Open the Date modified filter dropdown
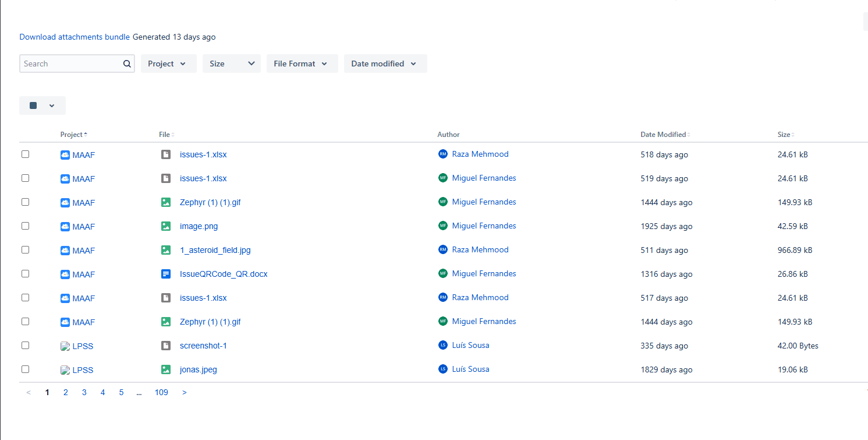 point(385,64)
